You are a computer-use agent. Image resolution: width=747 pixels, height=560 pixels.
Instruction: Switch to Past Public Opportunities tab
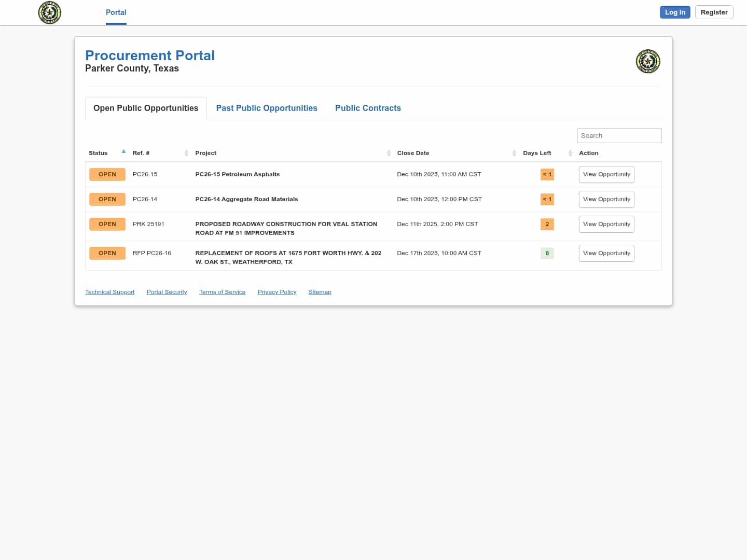click(x=267, y=108)
